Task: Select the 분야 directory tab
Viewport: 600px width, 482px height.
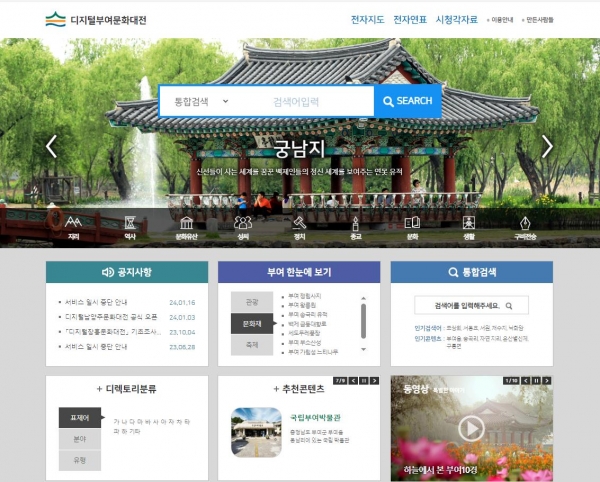Action: pos(79,439)
